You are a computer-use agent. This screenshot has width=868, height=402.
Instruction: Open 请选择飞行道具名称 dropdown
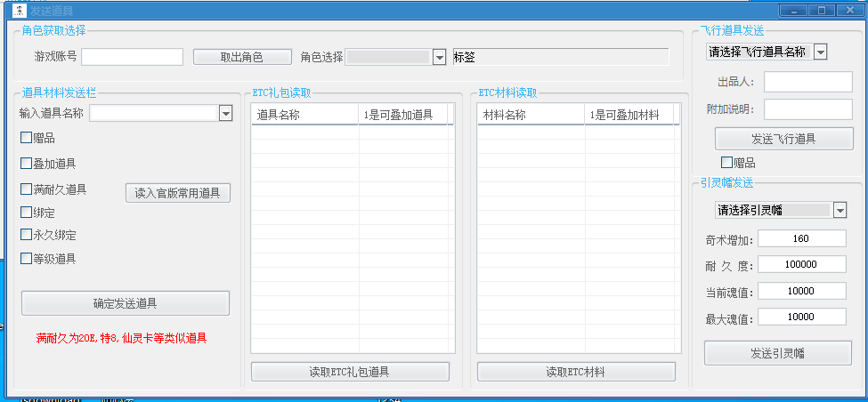point(820,52)
